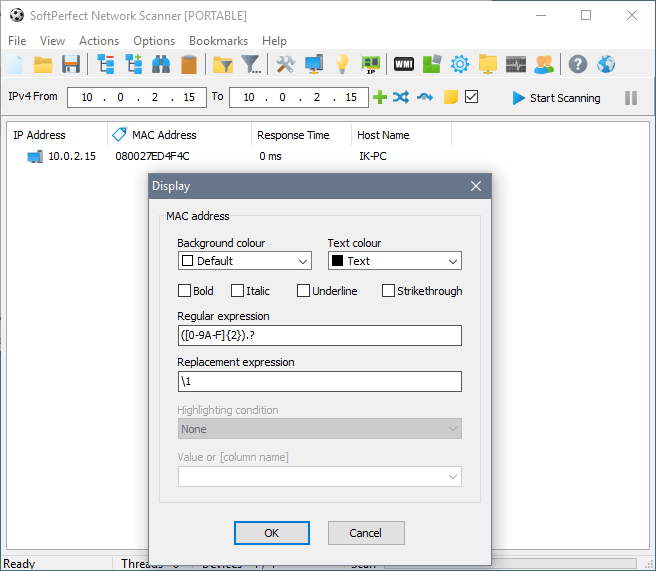Enable the Strikethrough checkbox
Image resolution: width=656 pixels, height=571 pixels.
tap(388, 290)
